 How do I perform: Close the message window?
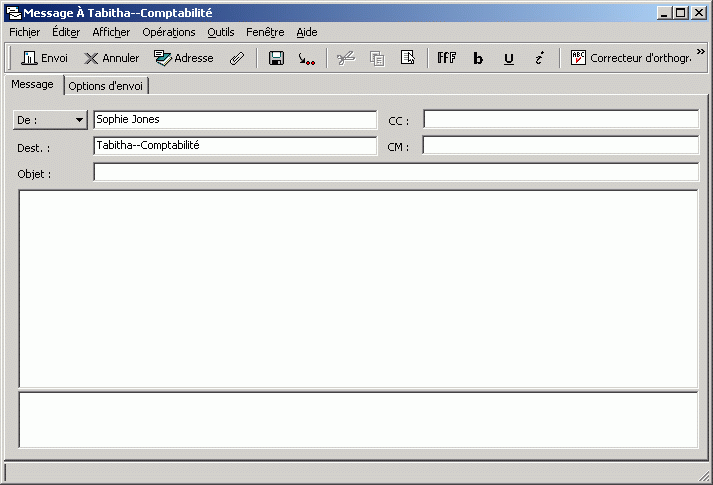click(699, 13)
